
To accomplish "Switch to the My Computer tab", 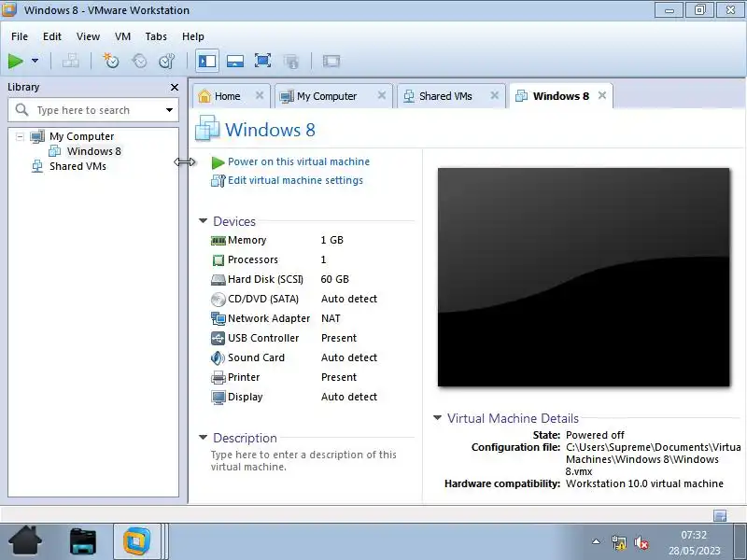I will (x=326, y=96).
